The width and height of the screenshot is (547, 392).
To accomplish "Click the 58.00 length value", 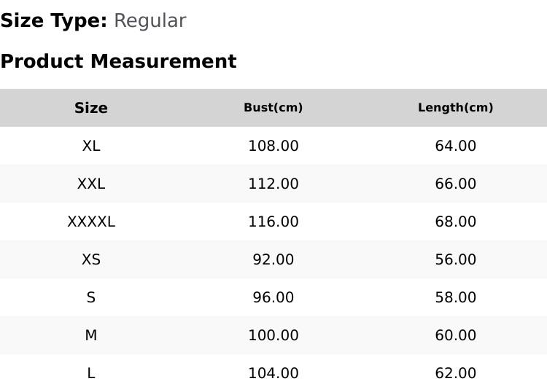I will 456,297.
